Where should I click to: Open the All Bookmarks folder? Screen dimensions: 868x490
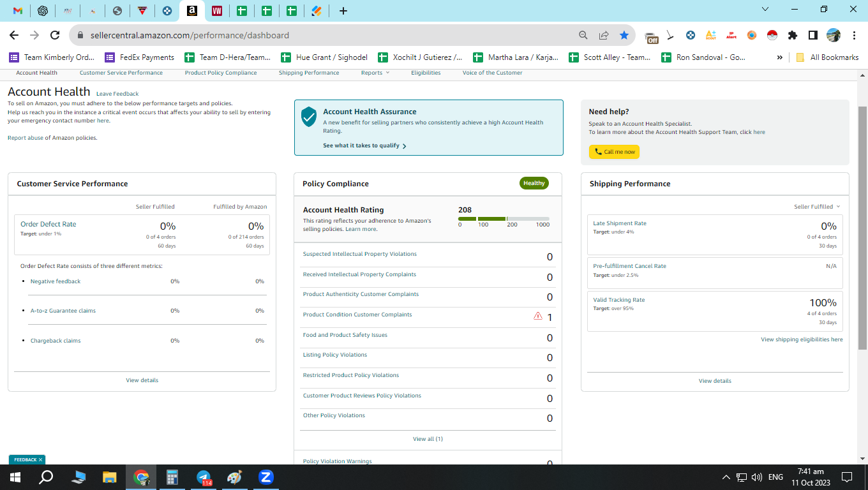[x=827, y=57]
